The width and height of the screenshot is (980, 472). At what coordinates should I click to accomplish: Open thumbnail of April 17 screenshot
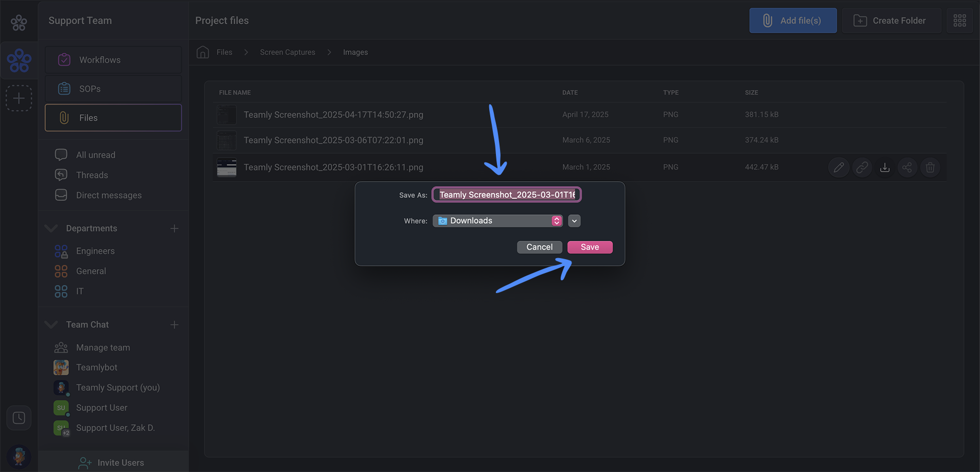[226, 115]
